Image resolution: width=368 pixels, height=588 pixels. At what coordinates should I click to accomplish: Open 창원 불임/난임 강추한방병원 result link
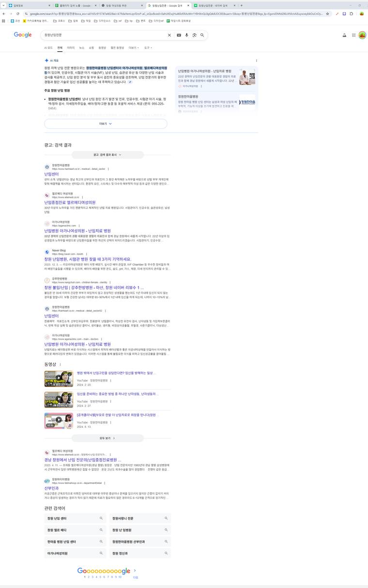coord(94,287)
